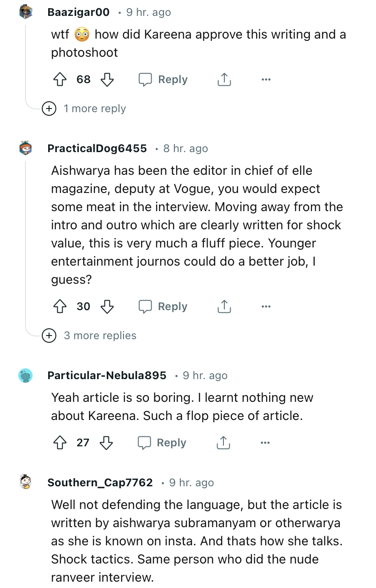Upvote Baazigar00's comment
Viewport: 376px width, 588px height.
[x=59, y=80]
